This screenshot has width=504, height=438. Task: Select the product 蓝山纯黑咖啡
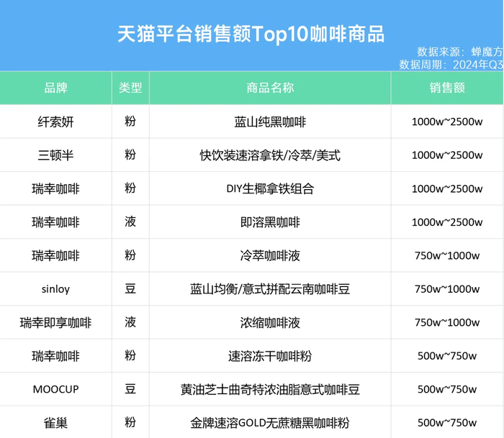pos(270,122)
